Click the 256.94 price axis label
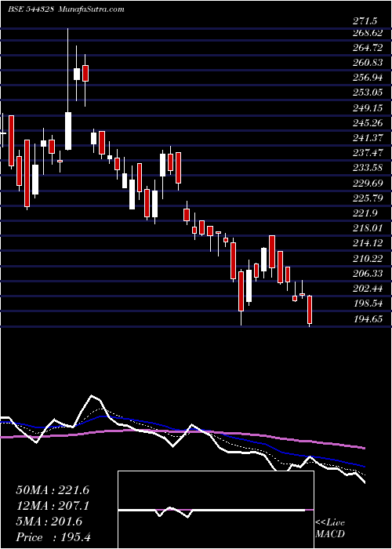 [x=368, y=78]
